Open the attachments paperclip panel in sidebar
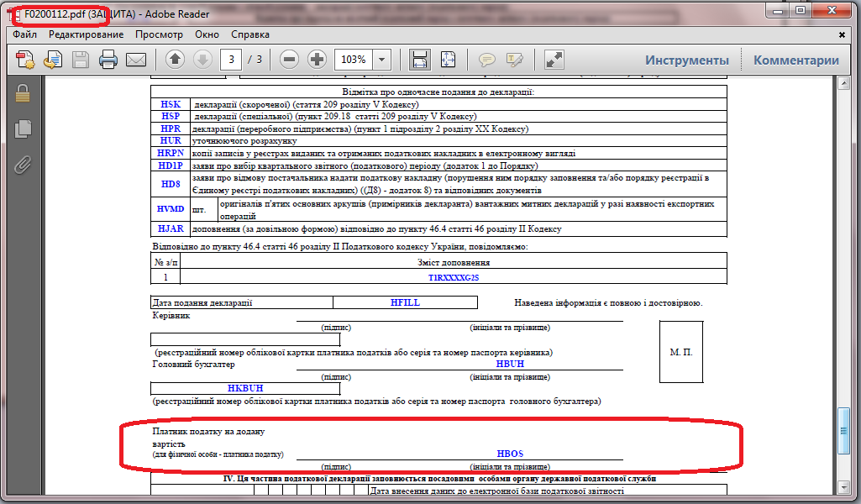Viewport: 861px width, 504px height. [x=24, y=164]
